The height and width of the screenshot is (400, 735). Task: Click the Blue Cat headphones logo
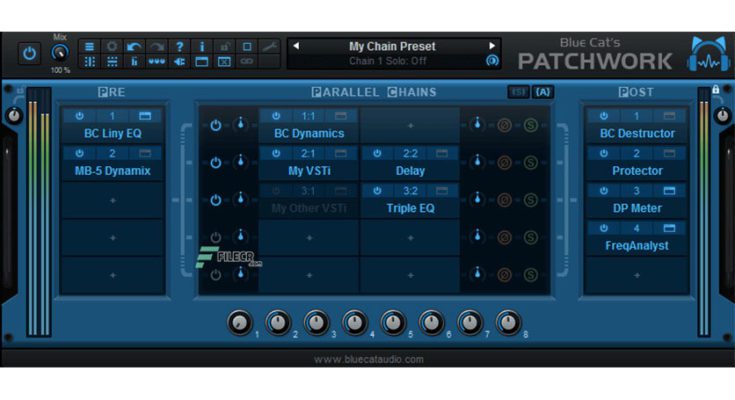(x=707, y=54)
